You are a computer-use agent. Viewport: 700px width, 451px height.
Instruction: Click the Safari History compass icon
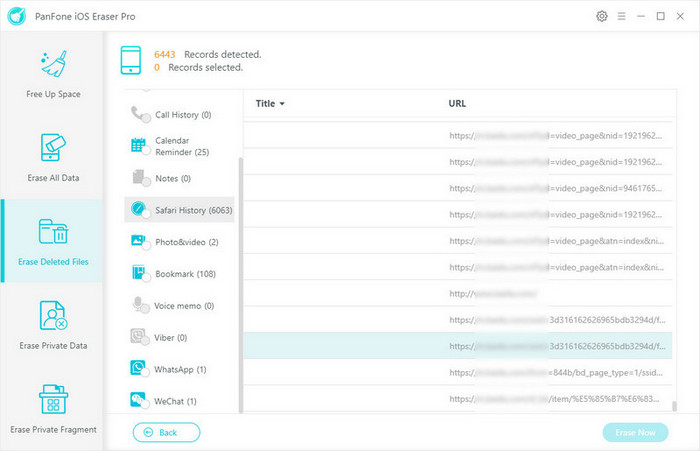[140, 209]
